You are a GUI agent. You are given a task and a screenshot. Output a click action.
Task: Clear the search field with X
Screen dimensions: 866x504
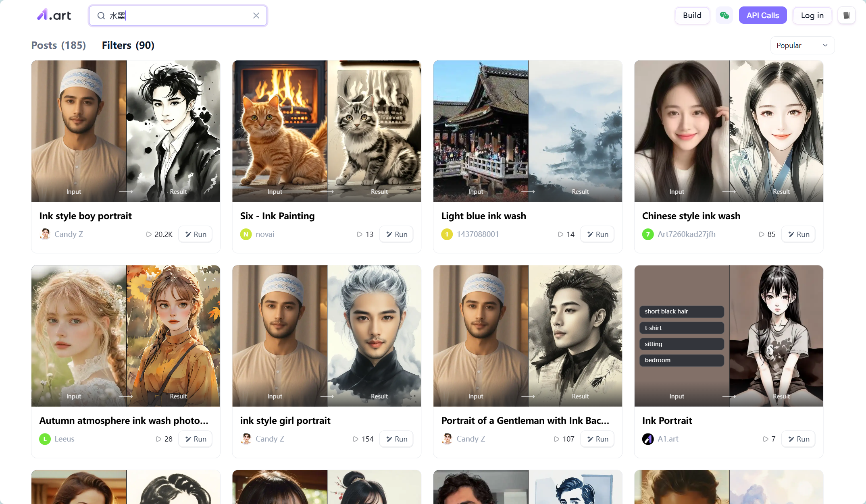pos(256,15)
